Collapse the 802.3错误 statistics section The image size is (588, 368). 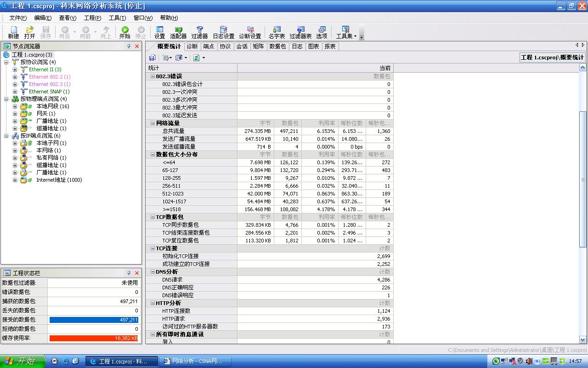tap(153, 76)
